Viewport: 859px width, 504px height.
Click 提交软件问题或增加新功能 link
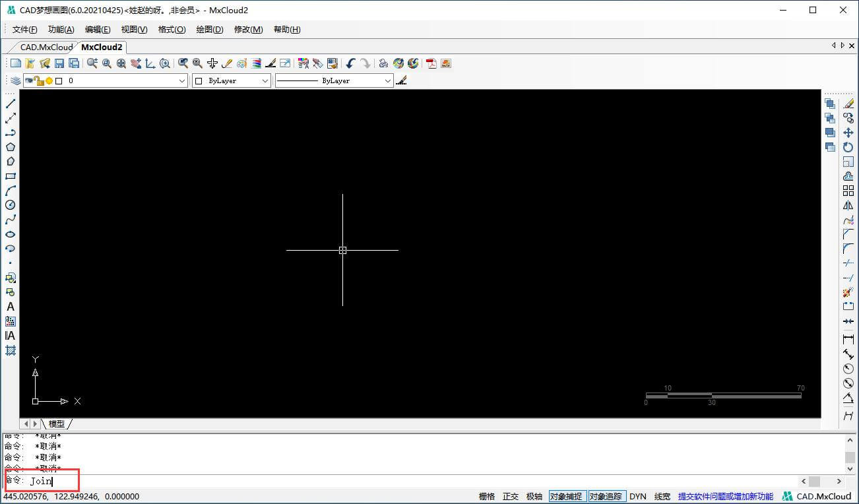[x=725, y=497]
